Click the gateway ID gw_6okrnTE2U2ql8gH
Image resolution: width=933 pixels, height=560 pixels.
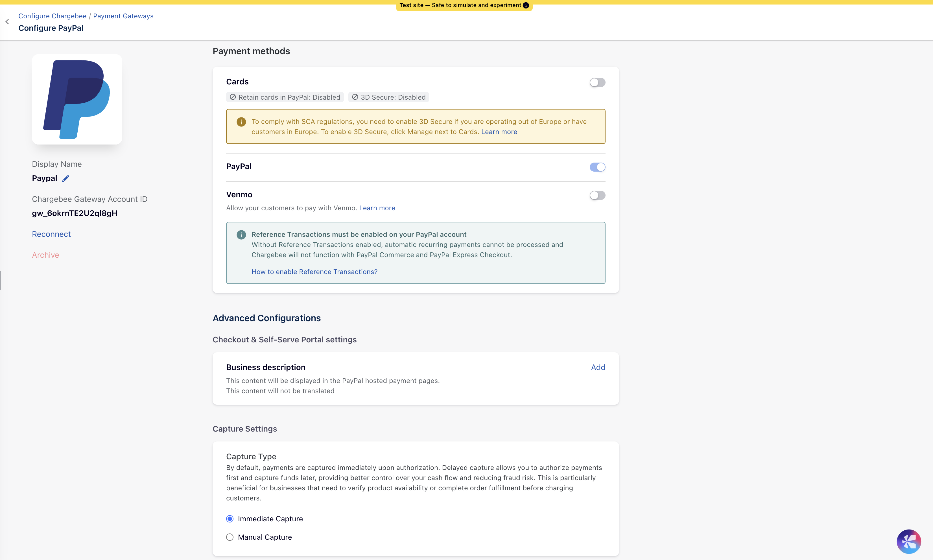click(75, 213)
